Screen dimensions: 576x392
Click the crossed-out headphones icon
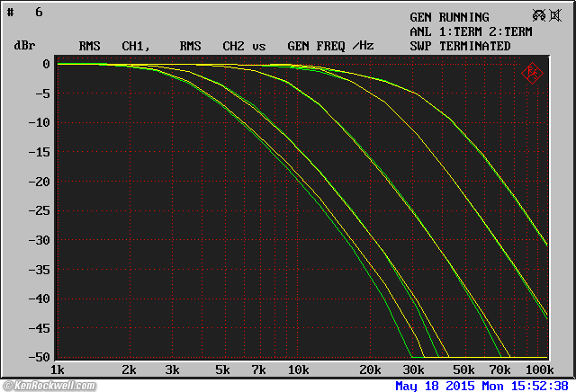point(539,15)
